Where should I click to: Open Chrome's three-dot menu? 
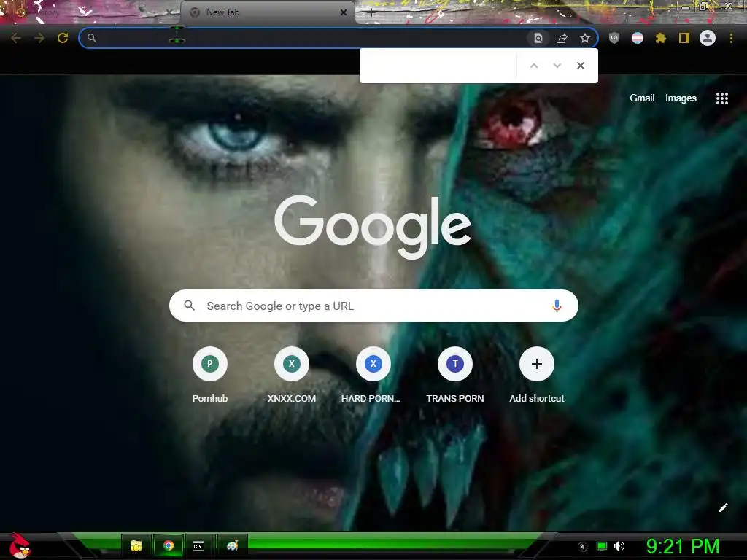(x=731, y=38)
